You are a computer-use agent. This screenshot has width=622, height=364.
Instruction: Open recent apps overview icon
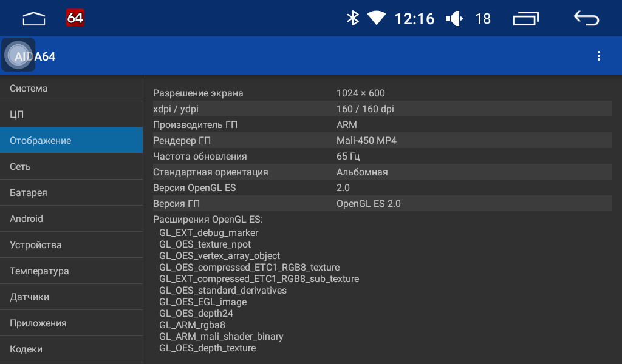[525, 19]
